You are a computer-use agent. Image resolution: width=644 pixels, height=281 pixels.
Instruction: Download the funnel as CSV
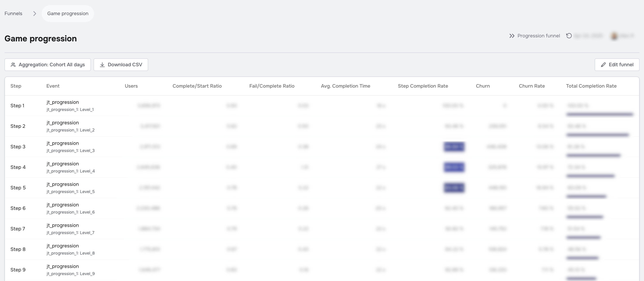click(x=121, y=65)
